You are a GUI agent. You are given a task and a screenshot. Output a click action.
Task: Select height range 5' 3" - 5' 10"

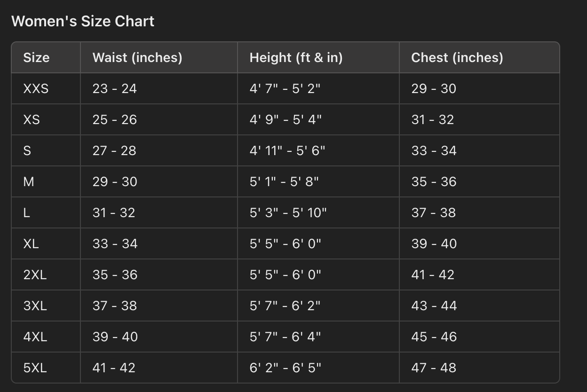click(288, 213)
